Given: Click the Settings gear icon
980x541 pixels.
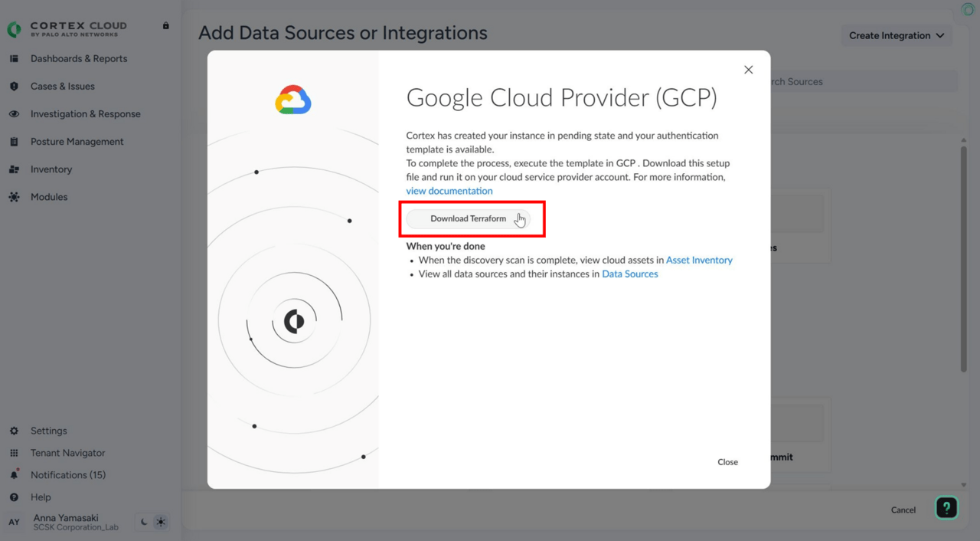Looking at the screenshot, I should click(x=14, y=431).
